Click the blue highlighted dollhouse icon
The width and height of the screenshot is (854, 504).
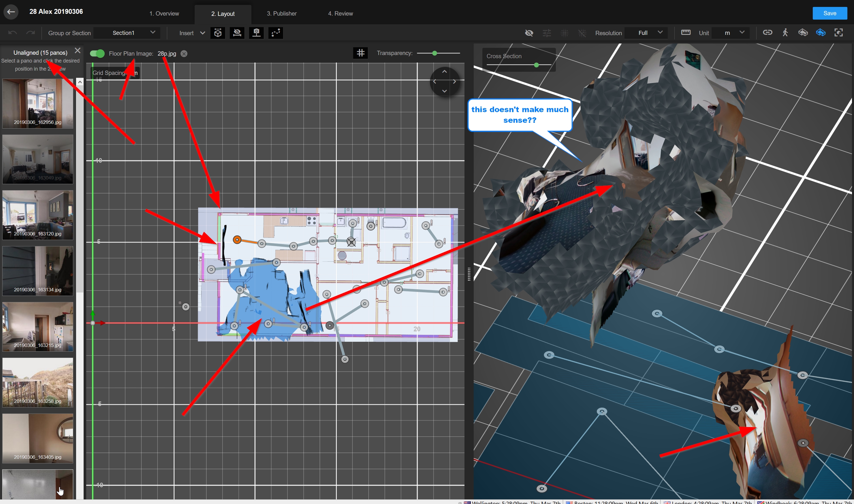click(821, 33)
